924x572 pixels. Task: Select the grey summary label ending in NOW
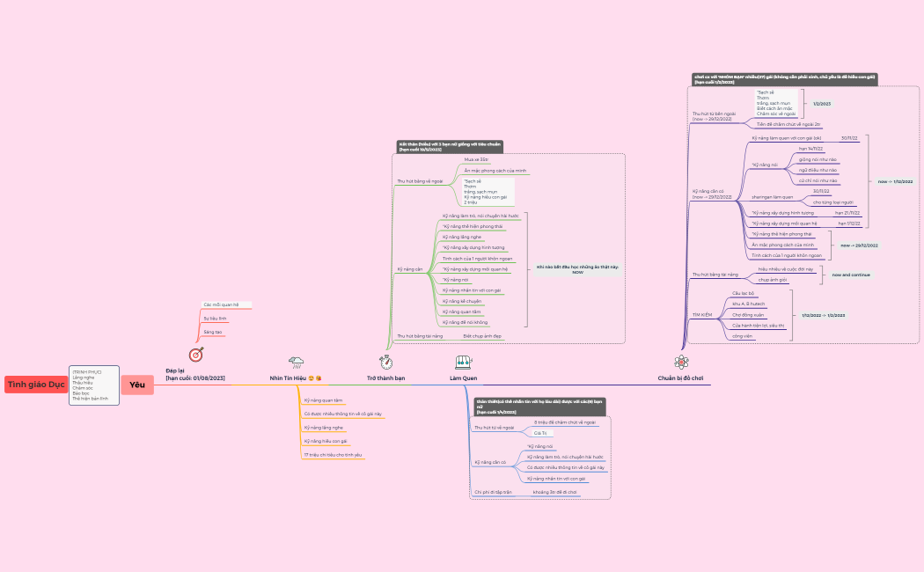point(577,270)
